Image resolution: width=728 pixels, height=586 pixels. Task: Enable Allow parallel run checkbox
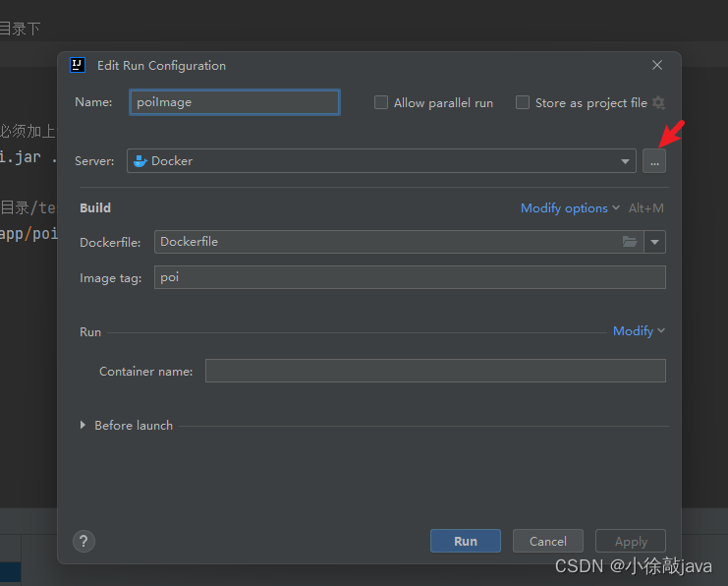[381, 102]
